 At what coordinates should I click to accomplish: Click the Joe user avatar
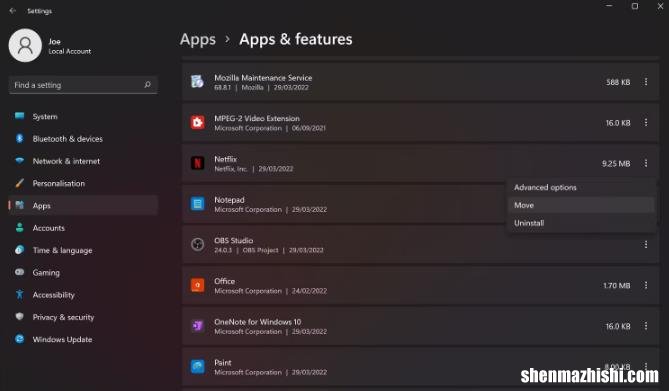(25, 45)
